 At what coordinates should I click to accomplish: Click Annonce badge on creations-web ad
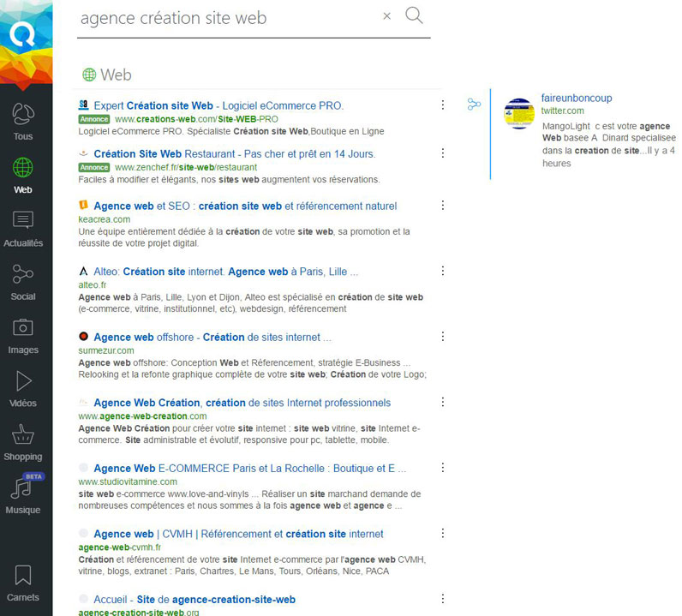coord(94,119)
